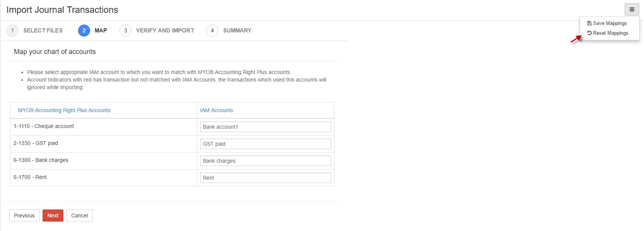
Task: Sort by MYOB Accounting Right Plus Accounts header
Action: coord(64,110)
